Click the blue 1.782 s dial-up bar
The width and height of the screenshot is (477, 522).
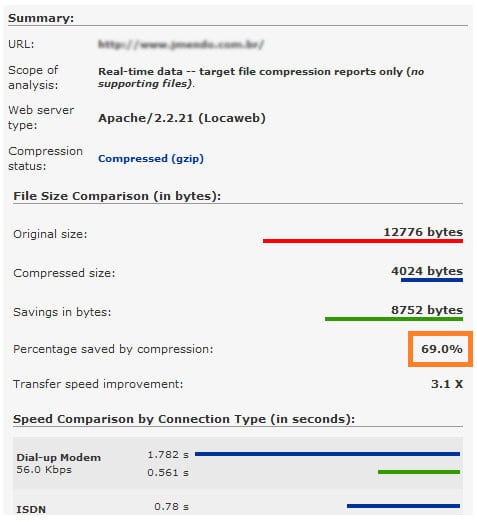(327, 454)
